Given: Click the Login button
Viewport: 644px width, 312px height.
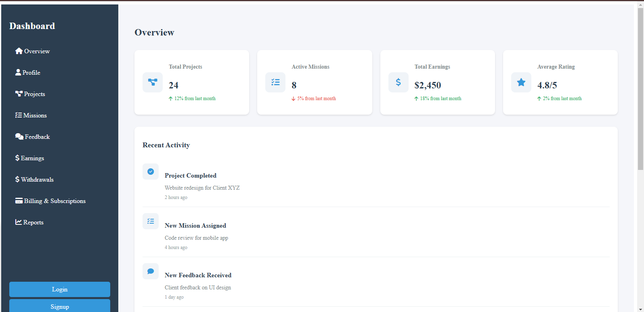Looking at the screenshot, I should (x=60, y=289).
